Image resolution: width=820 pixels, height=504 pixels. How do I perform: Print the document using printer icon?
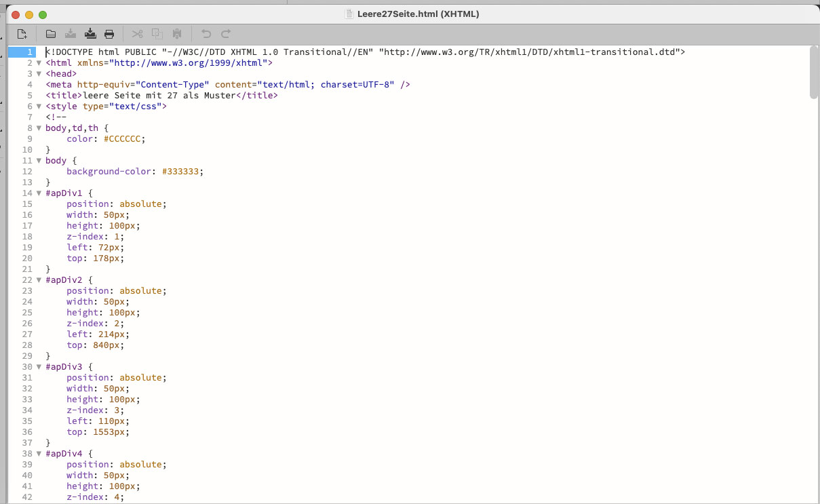point(109,34)
